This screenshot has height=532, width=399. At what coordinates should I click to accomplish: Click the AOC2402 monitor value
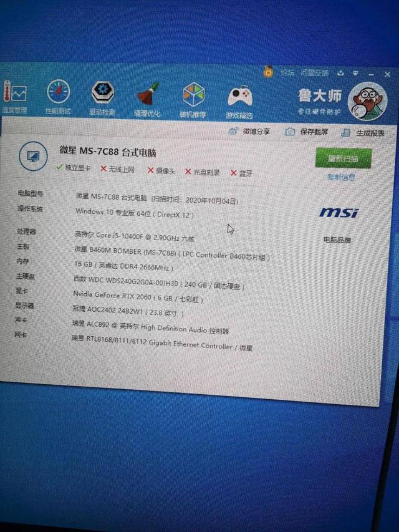point(128,311)
